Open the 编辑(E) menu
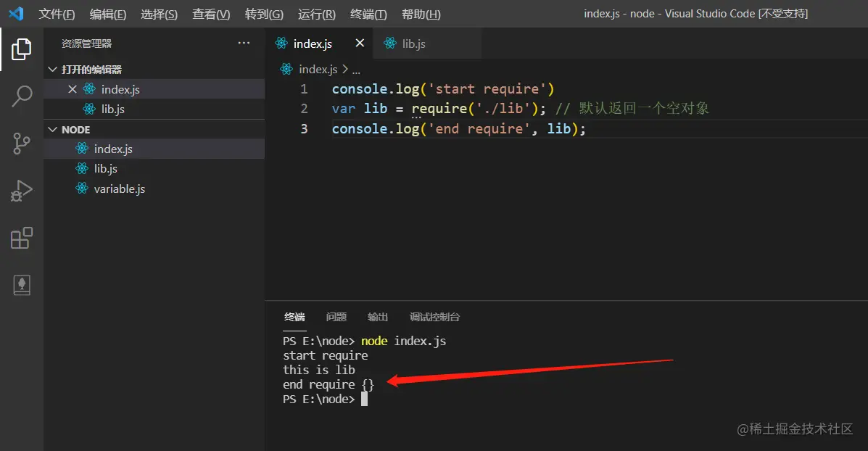868x451 pixels. coord(108,14)
